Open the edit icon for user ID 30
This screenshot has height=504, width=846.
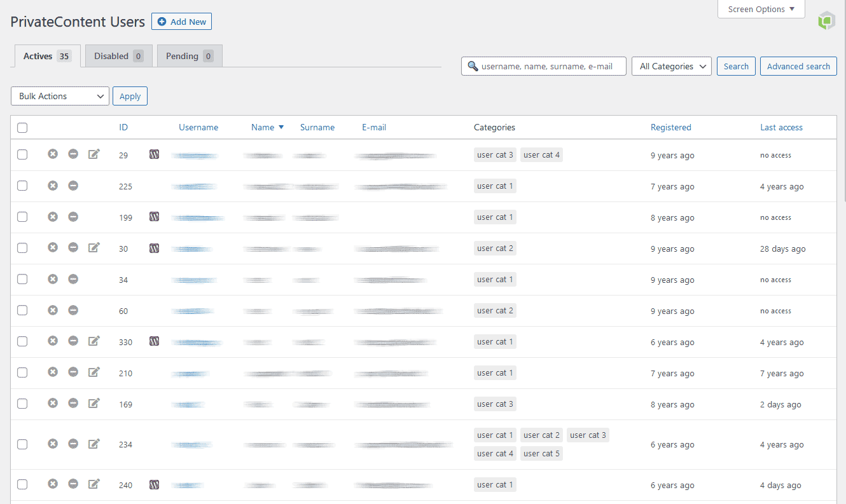[94, 247]
